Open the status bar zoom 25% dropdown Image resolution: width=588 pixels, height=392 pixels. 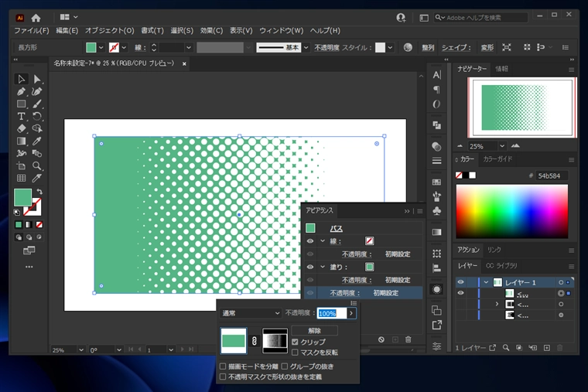point(81,349)
